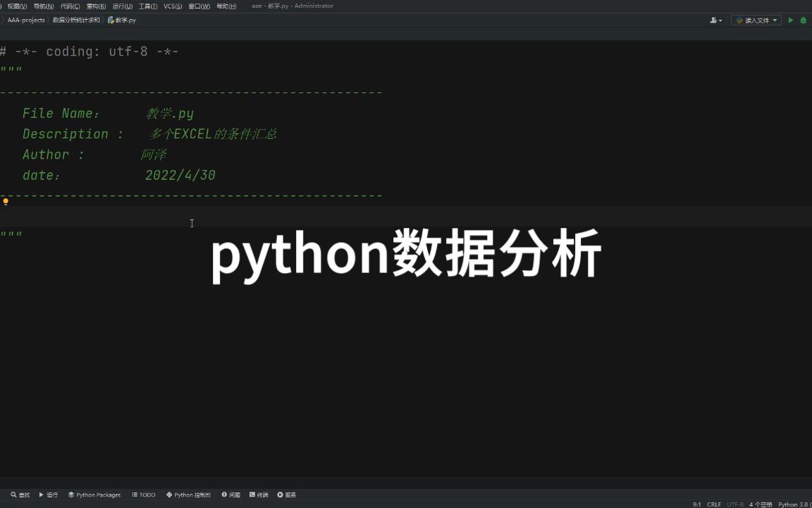Viewport: 812px width, 508px height.
Task: Click the 数据分析统计求和 breadcrumb item
Action: pyautogui.click(x=76, y=20)
